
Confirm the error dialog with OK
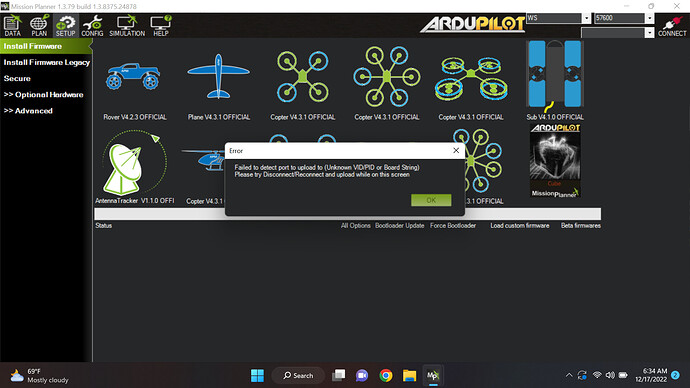431,200
